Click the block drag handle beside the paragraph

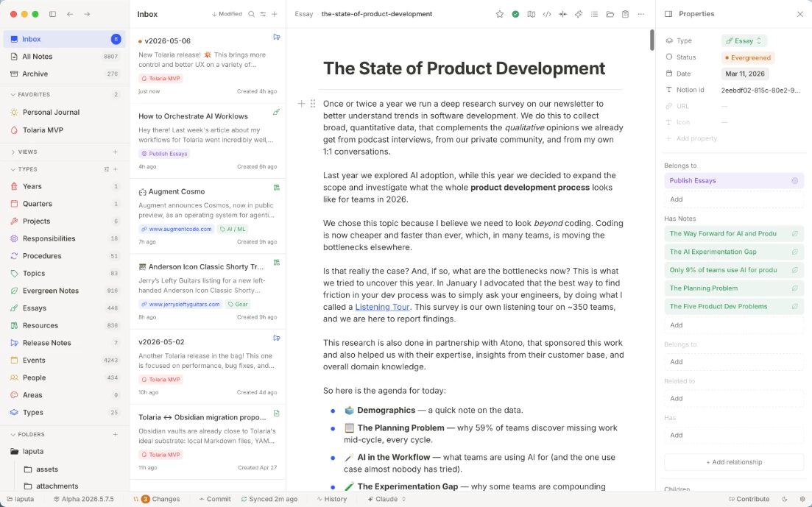click(x=313, y=104)
